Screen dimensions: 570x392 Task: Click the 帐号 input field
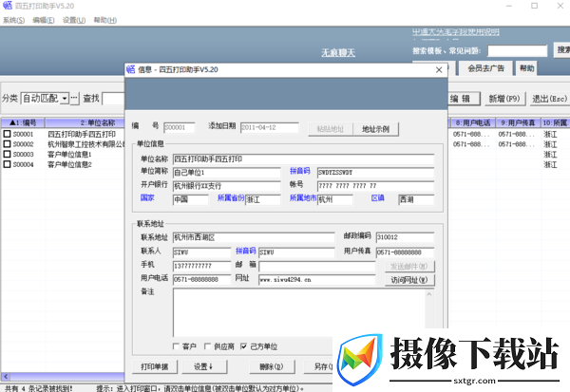point(375,186)
